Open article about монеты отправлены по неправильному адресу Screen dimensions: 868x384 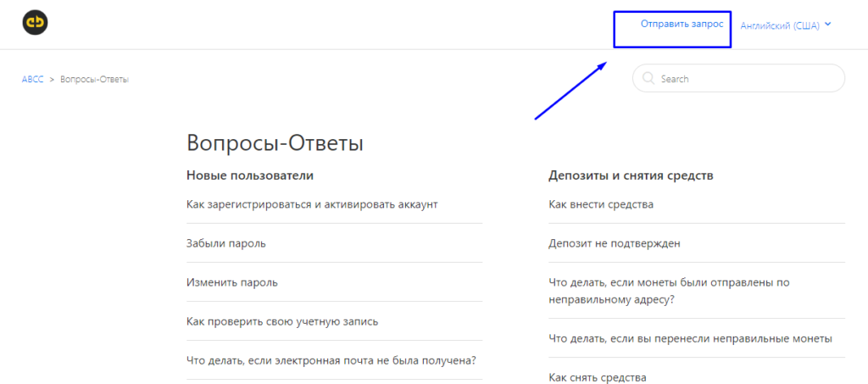pyautogui.click(x=669, y=291)
